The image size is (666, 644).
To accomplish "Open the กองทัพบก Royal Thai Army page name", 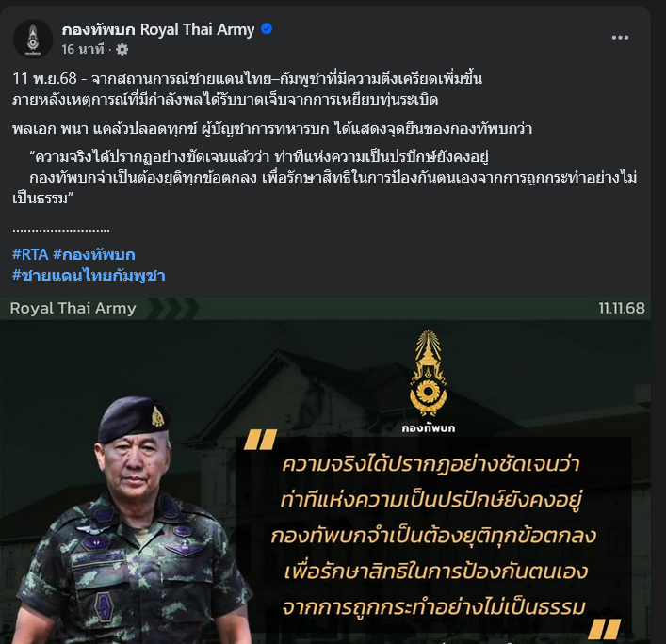I will [x=158, y=29].
